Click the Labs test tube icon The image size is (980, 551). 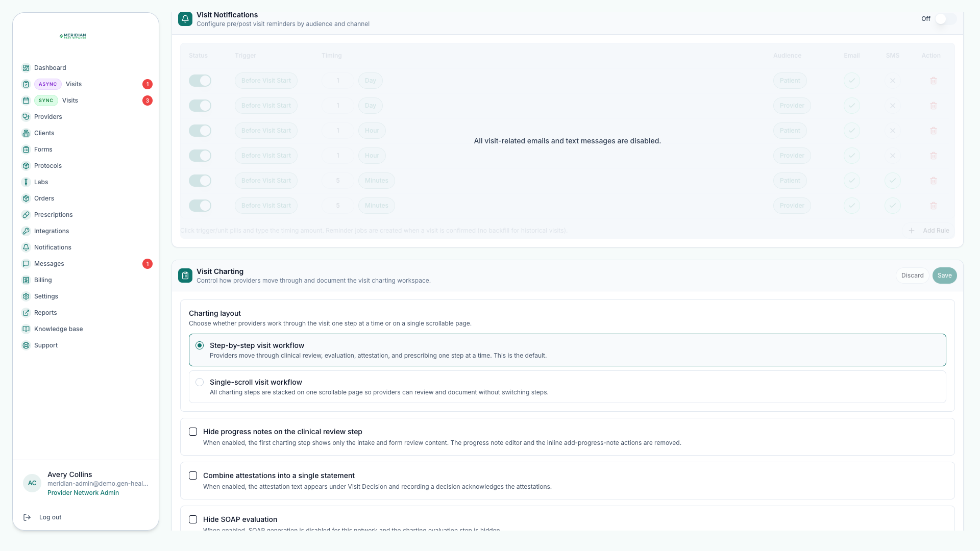[26, 182]
